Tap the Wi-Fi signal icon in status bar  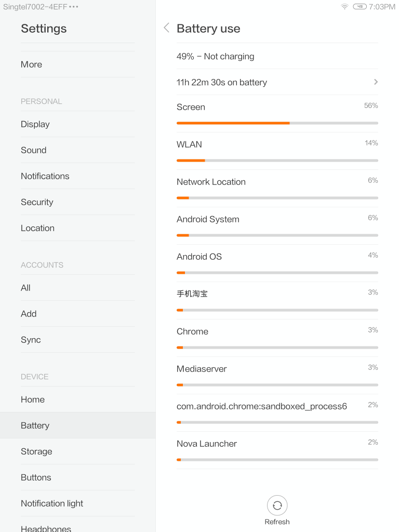point(344,7)
